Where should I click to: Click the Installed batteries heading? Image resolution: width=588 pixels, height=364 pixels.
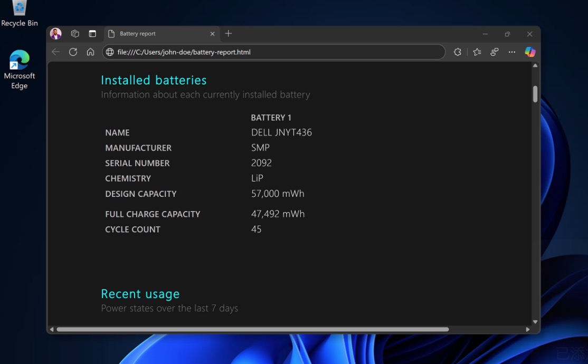coord(154,80)
